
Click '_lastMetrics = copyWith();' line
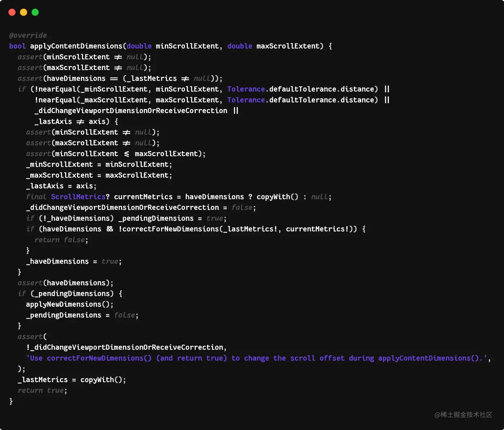point(72,380)
